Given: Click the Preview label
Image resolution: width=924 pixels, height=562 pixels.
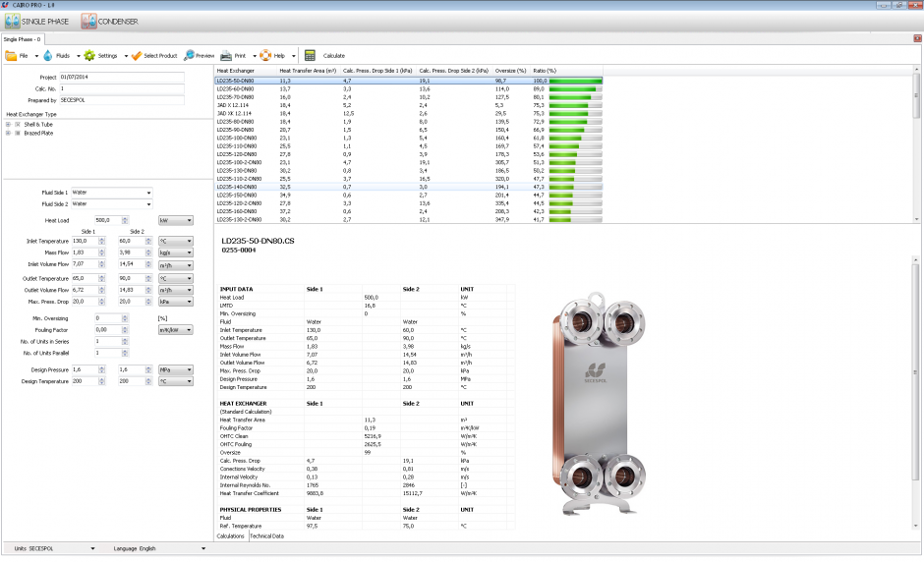Looking at the screenshot, I should click(205, 55).
